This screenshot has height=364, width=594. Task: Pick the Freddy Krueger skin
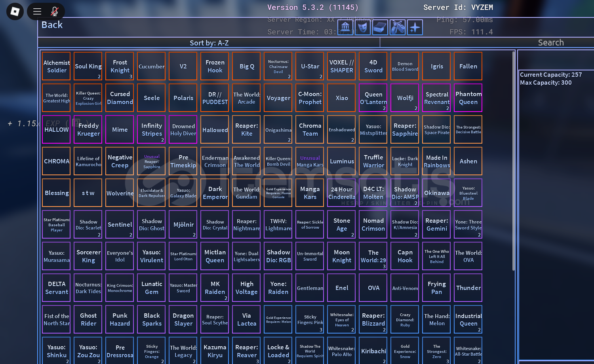click(x=88, y=130)
